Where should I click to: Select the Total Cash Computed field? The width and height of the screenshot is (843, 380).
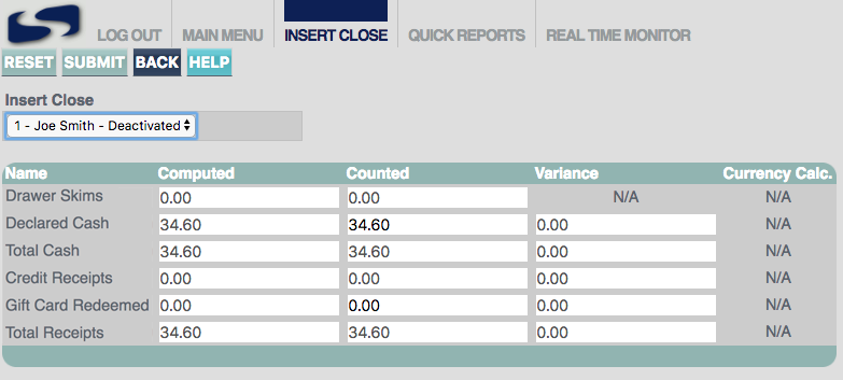click(x=249, y=252)
